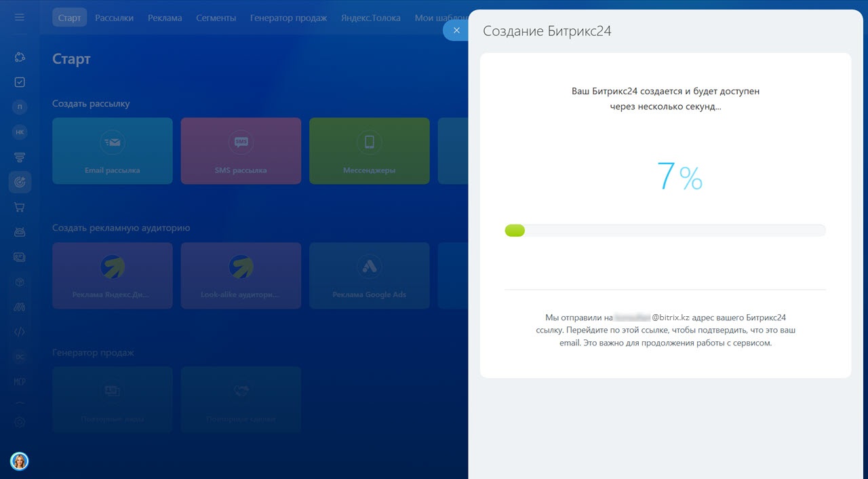Viewport: 868px width, 479px height.
Task: Select the marketing target icon in sidebar
Action: click(x=20, y=182)
